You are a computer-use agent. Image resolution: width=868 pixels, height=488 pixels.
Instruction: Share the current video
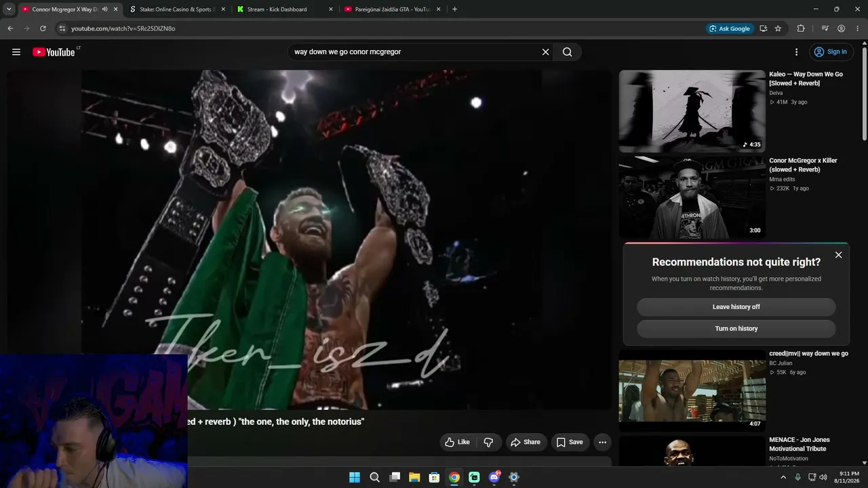[526, 442]
